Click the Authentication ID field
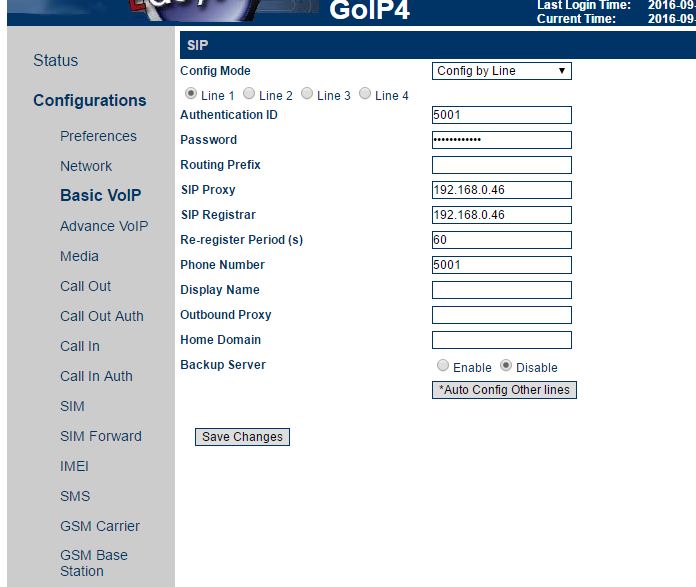Viewport: 696px width, 587px height. pos(502,115)
